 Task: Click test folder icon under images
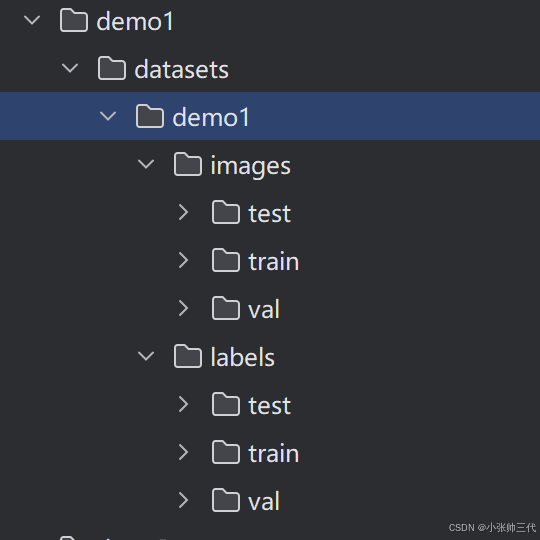click(x=226, y=212)
